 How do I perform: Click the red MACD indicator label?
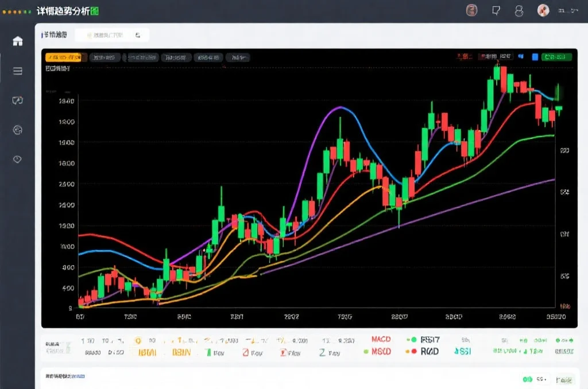381,340
